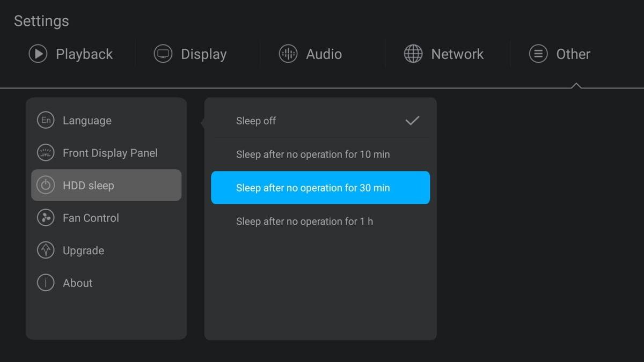This screenshot has height=362, width=644.
Task: Click the Network globe icon
Action: pos(413,54)
